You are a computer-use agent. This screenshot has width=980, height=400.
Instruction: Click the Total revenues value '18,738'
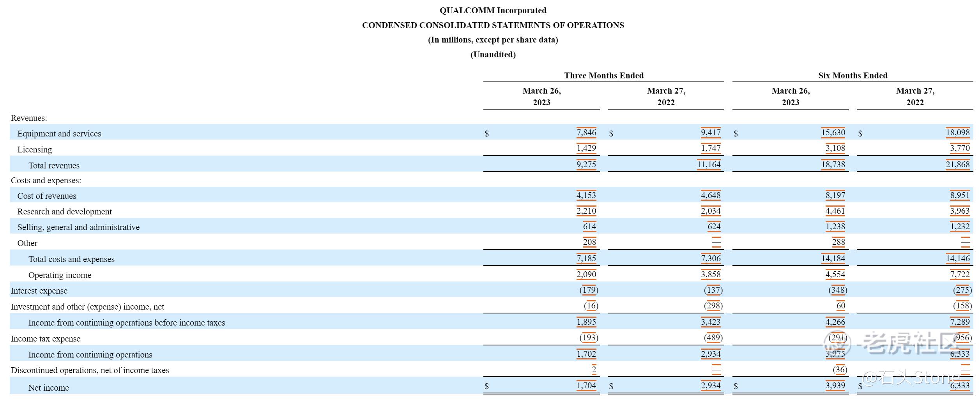coord(833,165)
